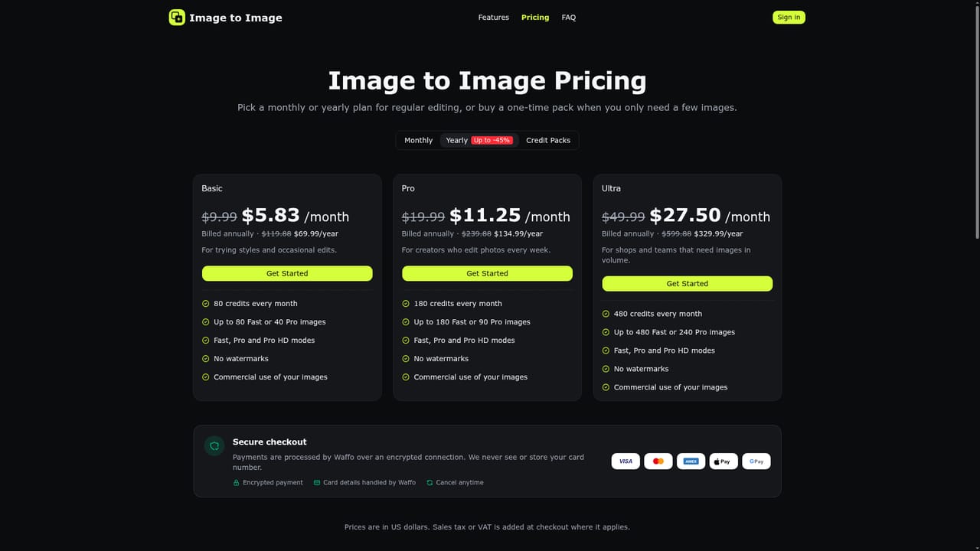Click the Visa payment card icon

point(626,461)
